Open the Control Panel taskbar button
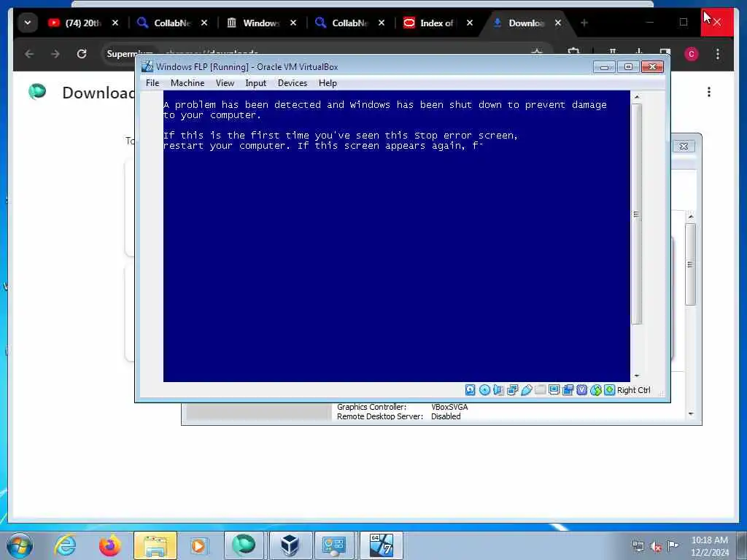Viewport: 747px width, 560px height. 333,545
